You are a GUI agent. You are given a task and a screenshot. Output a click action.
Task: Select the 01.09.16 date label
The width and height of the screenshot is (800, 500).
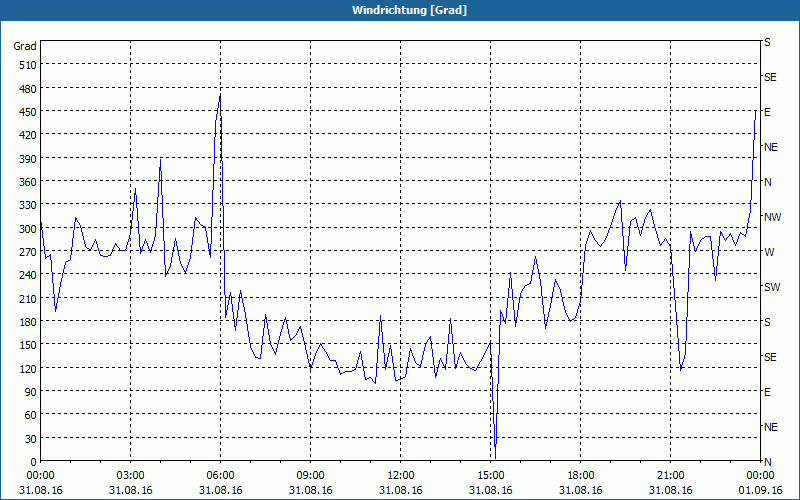pos(760,490)
